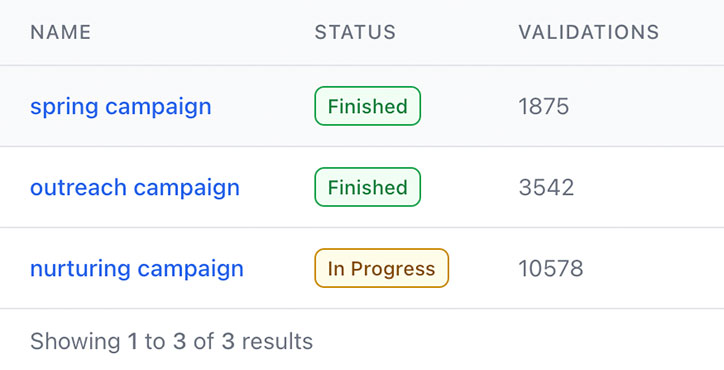
Task: Click empty header space between STATUS and VALIDATIONS
Action: point(457,32)
